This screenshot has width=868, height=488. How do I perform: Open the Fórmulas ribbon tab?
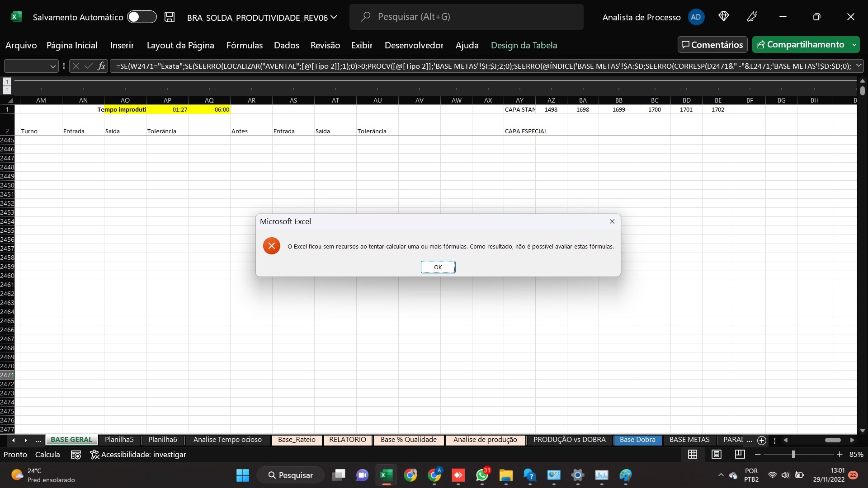244,45
